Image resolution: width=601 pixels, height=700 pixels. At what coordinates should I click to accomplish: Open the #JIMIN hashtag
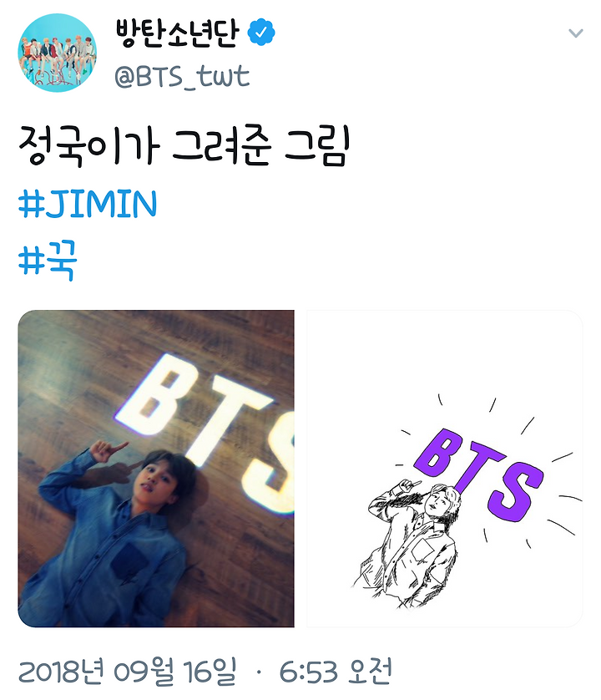[88, 204]
